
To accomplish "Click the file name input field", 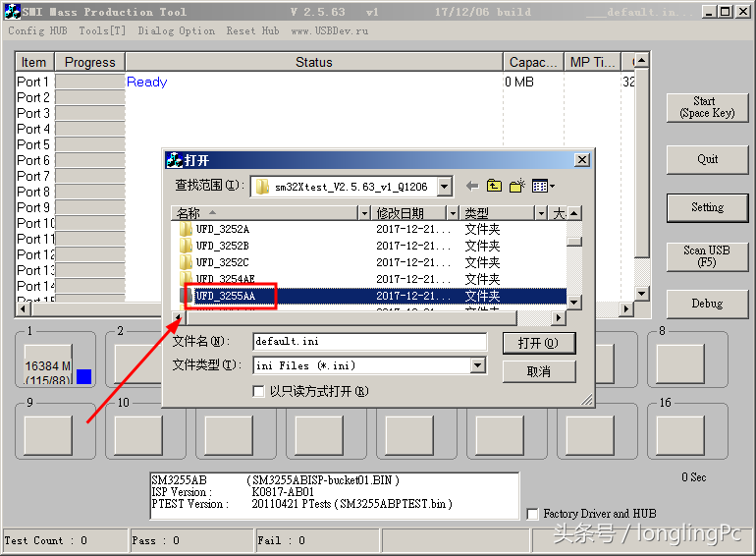I will coord(369,342).
